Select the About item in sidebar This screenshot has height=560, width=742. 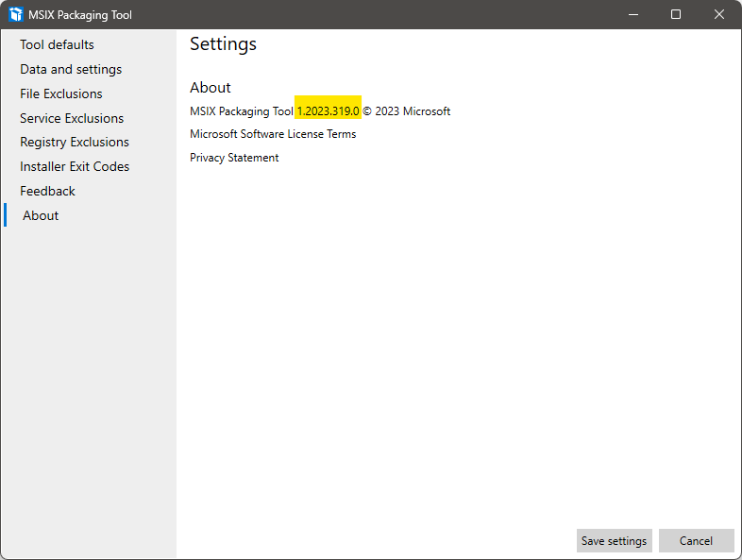point(41,215)
